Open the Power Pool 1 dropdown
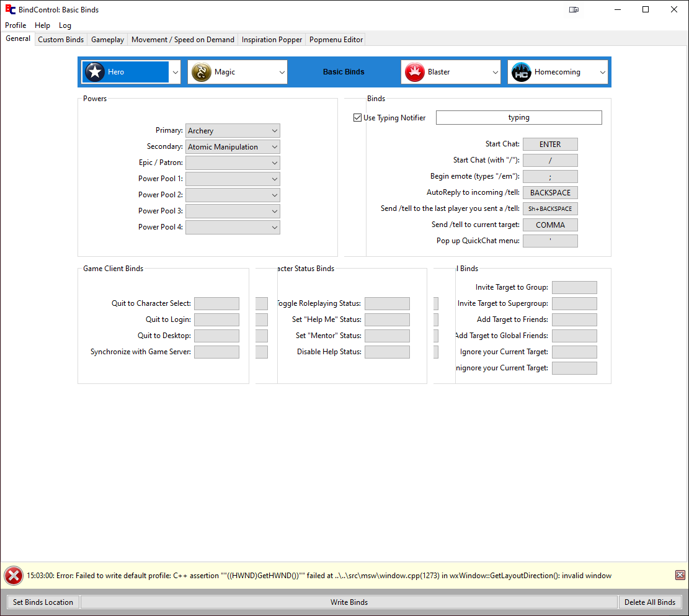 coord(275,179)
